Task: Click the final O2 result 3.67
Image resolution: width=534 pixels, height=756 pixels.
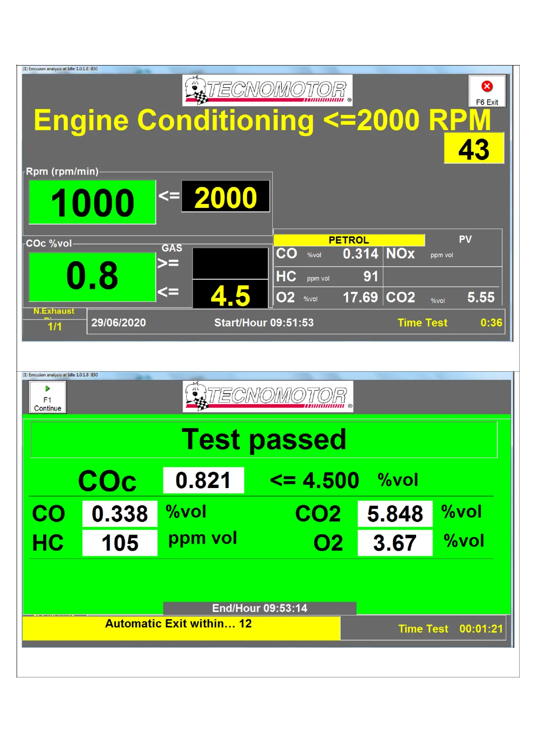Action: 395,543
